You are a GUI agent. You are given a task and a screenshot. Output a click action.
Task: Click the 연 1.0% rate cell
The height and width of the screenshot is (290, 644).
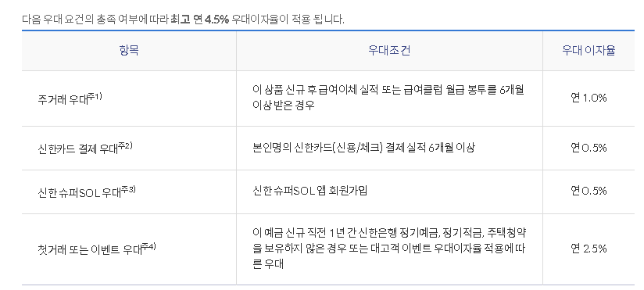pyautogui.click(x=589, y=98)
